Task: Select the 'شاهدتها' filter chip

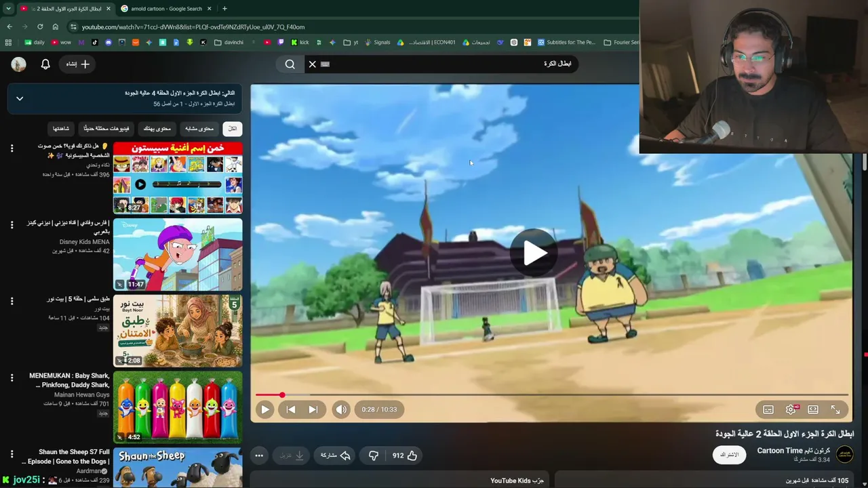Action: point(61,129)
